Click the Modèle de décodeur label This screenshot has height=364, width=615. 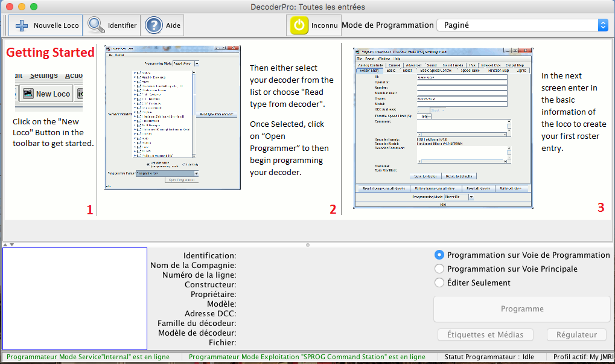pos(197,333)
